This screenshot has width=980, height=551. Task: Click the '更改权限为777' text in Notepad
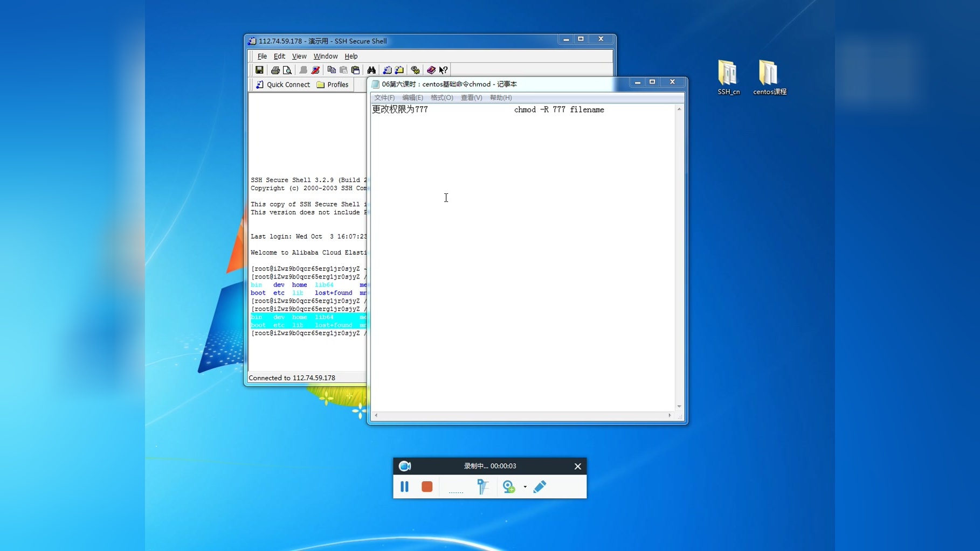pos(400,110)
